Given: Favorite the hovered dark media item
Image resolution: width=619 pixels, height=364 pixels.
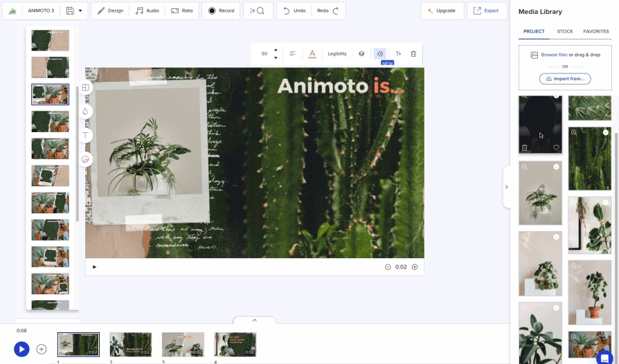Looking at the screenshot, I should (556, 148).
